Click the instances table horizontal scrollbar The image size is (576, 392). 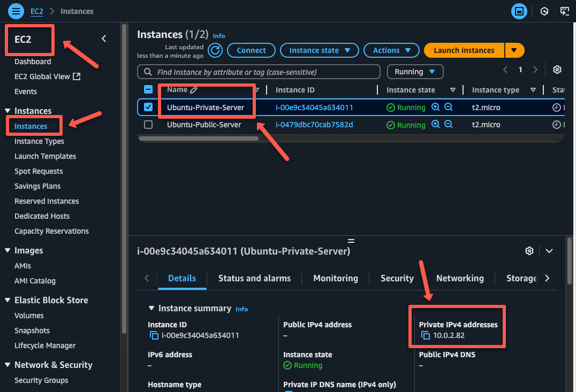[199, 139]
